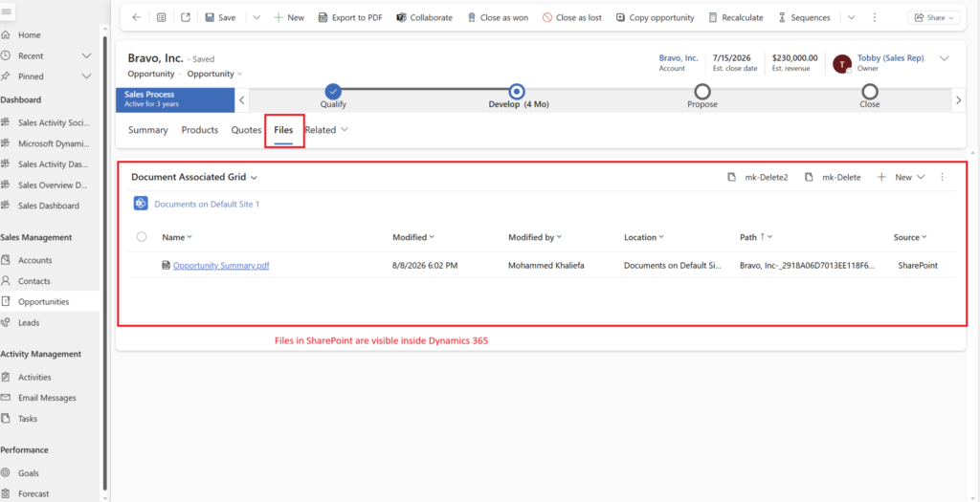Save the opportunity record
The height and width of the screenshot is (502, 980).
pos(221,17)
